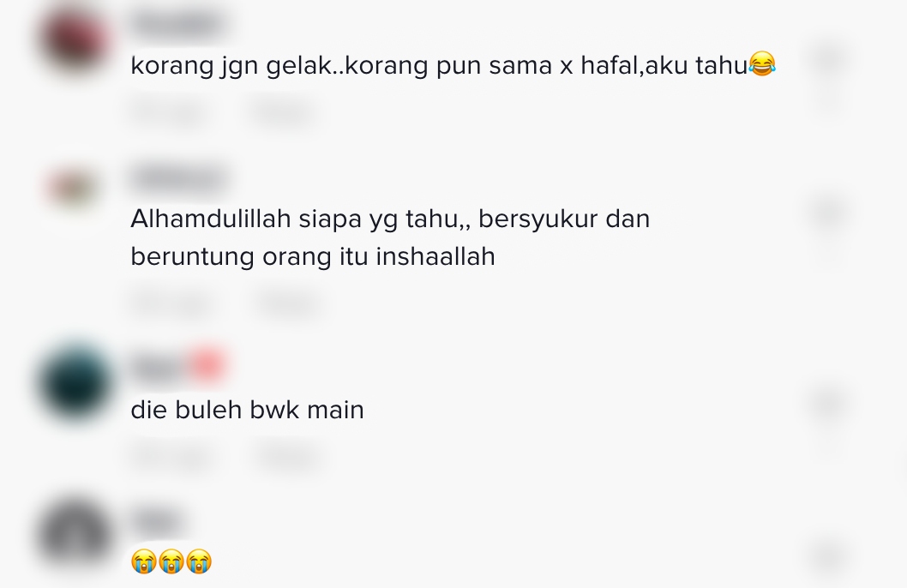Open the username above the crying emojis
The width and height of the screenshot is (907, 588).
click(x=157, y=520)
